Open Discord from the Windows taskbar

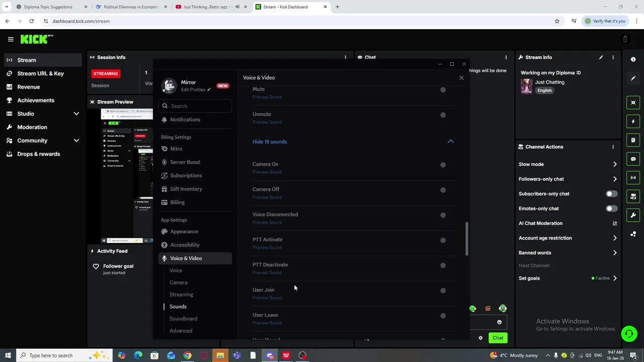[270, 355]
